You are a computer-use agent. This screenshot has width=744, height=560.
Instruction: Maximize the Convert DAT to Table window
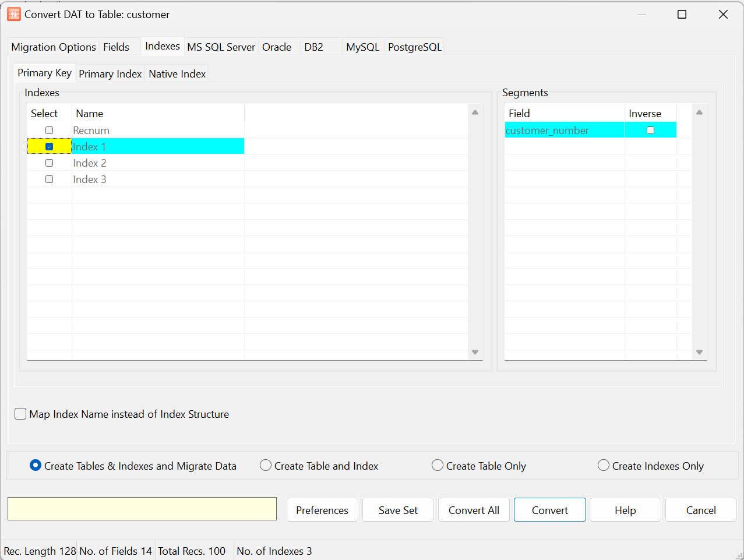682,15
